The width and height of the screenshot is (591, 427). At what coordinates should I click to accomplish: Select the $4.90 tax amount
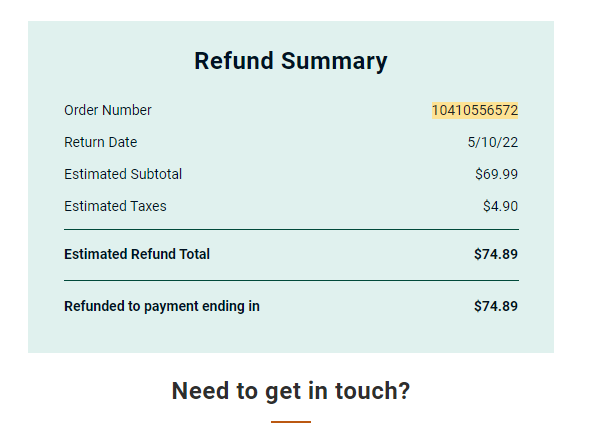501,207
